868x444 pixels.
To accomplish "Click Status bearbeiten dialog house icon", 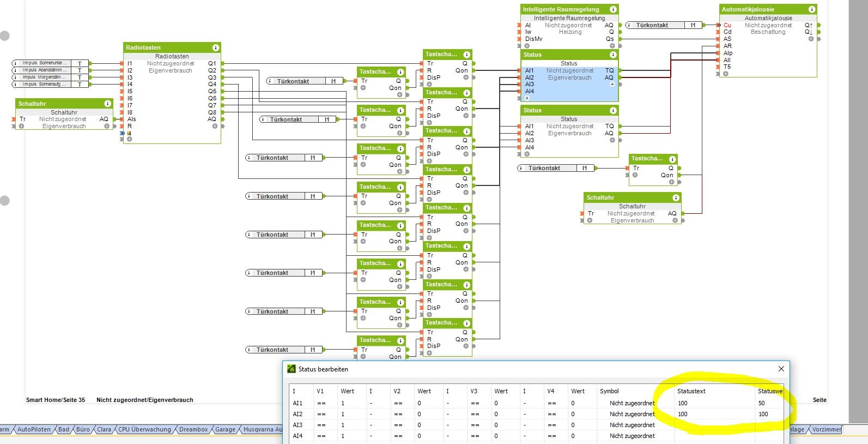I will point(292,369).
